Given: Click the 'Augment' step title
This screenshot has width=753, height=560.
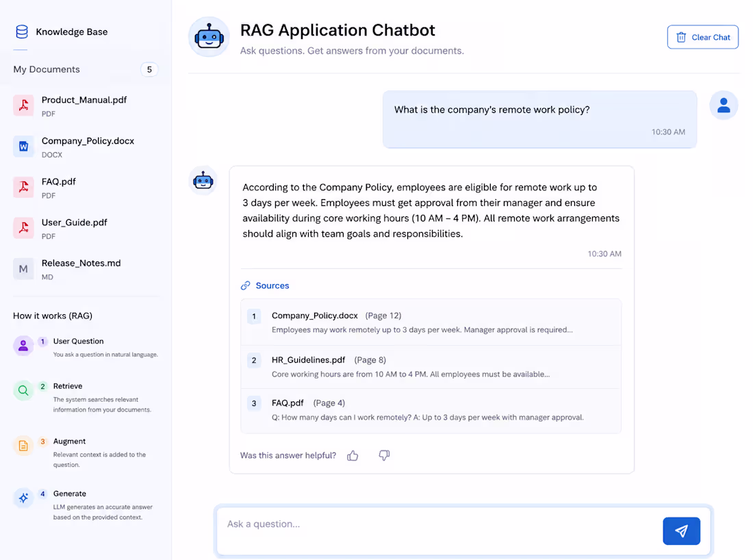Looking at the screenshot, I should tap(69, 442).
